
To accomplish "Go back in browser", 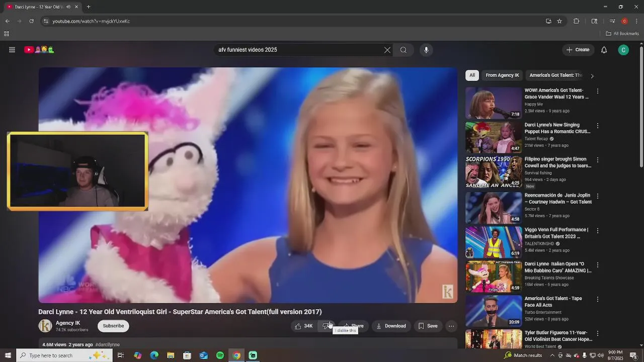I will (x=7, y=21).
